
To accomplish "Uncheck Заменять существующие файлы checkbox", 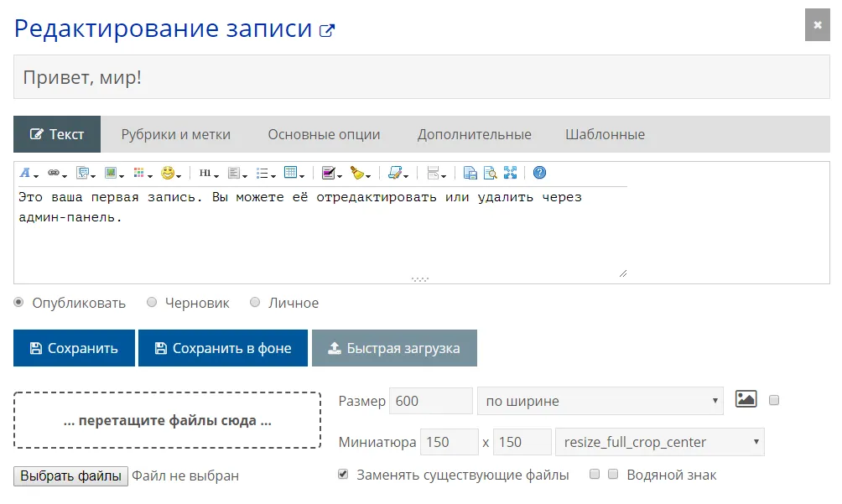I will (343, 475).
